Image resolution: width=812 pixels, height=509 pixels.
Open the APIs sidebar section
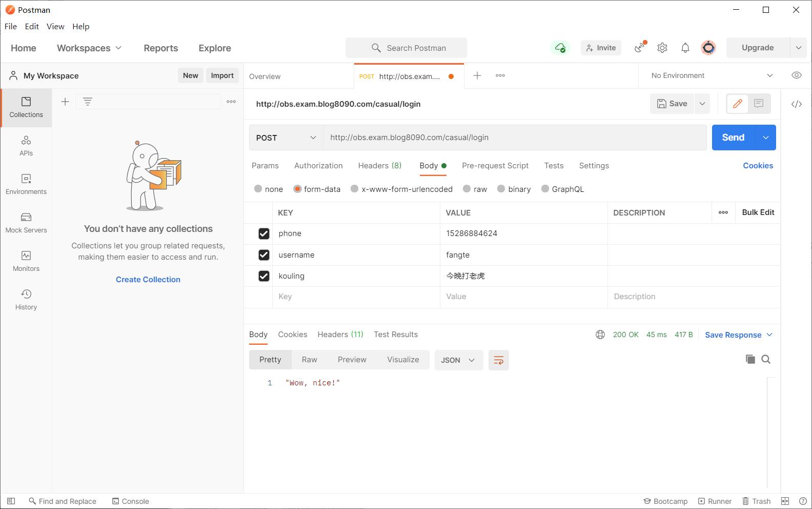(x=26, y=146)
